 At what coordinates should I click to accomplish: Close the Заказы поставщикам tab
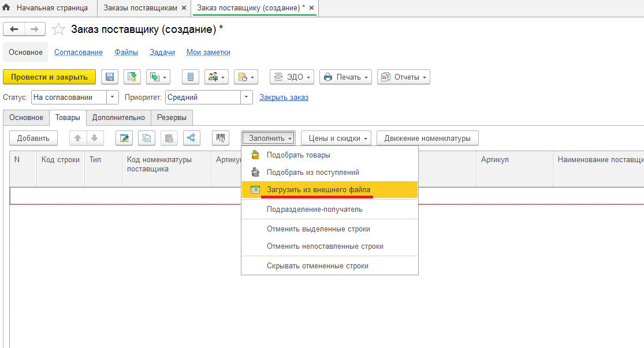(x=184, y=9)
